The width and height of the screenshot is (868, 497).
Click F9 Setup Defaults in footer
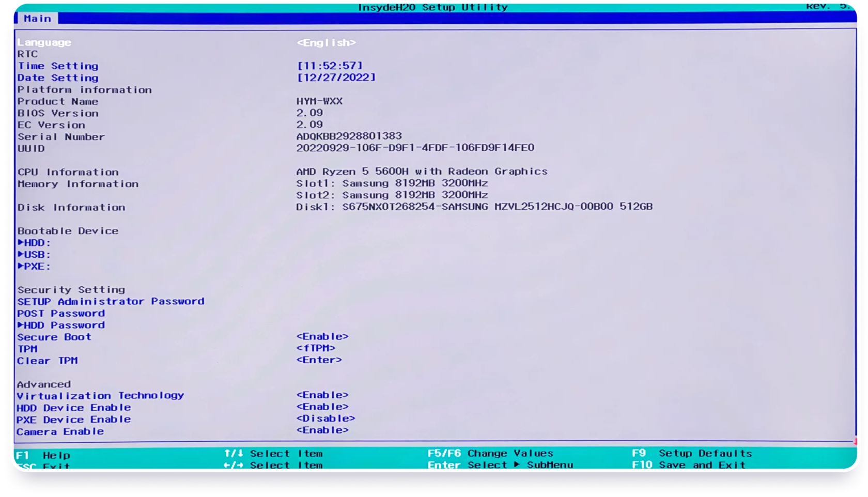(x=692, y=454)
